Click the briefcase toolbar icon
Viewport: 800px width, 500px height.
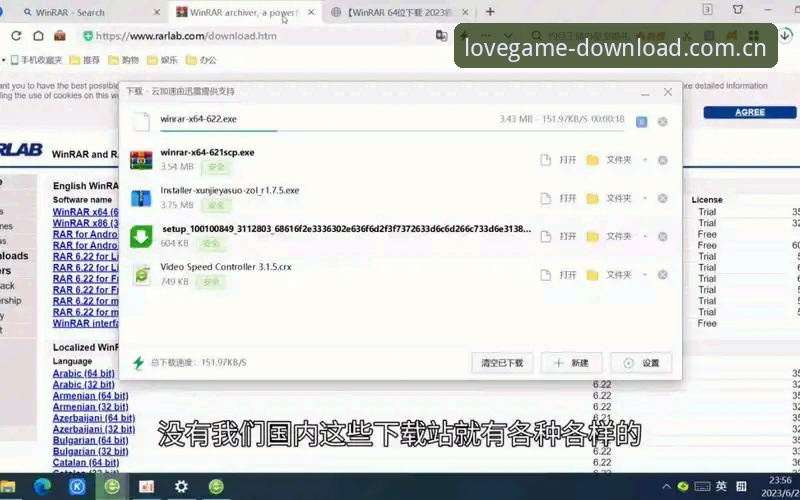[x=60, y=36]
